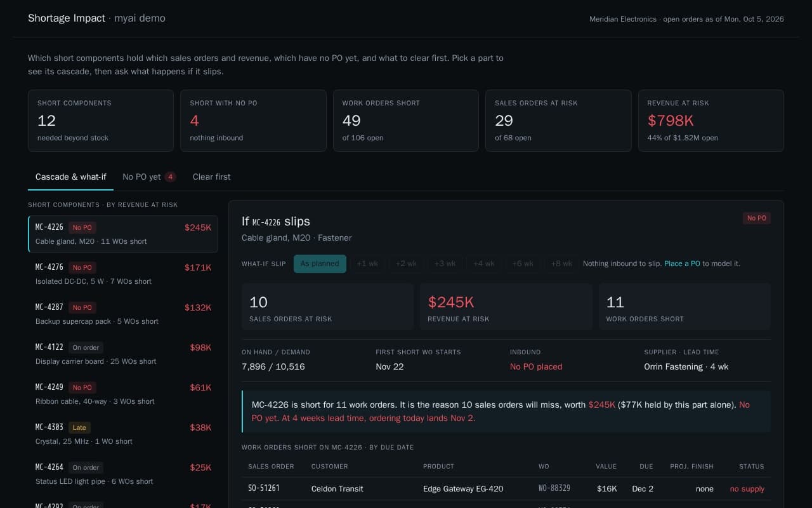Click the 'No PO' badge beside the slip heading
812x508 pixels.
tap(757, 218)
